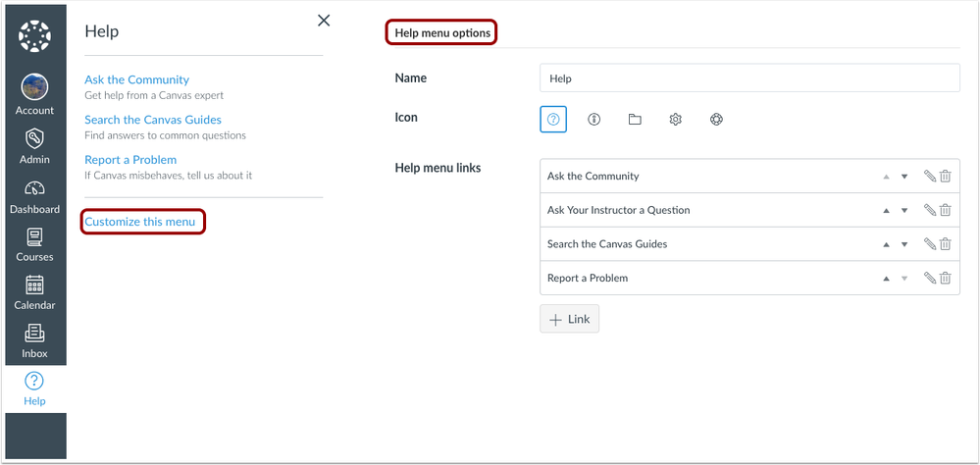Image resolution: width=980 pixels, height=465 pixels.
Task: Edit Ask Your Instructor a Question link
Action: coord(930,210)
